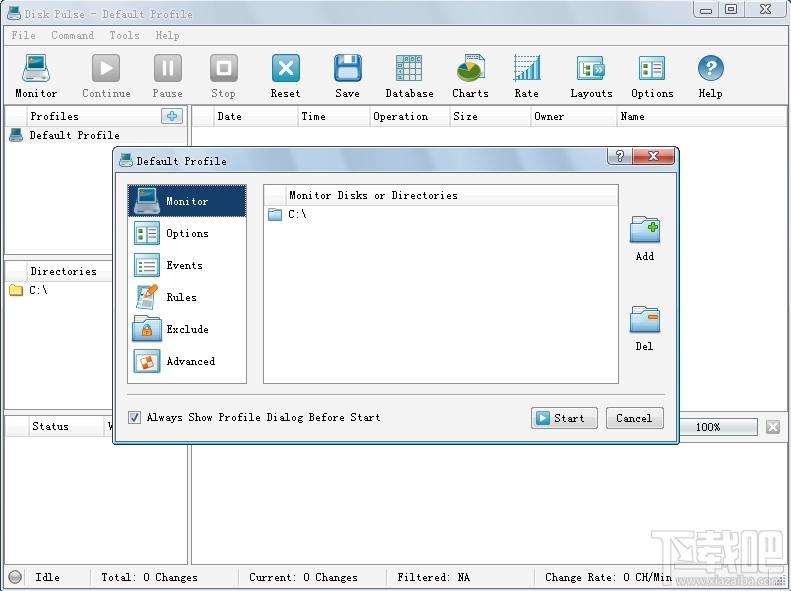Remove directory using the Del folder icon
The height and width of the screenshot is (591, 791).
645,319
